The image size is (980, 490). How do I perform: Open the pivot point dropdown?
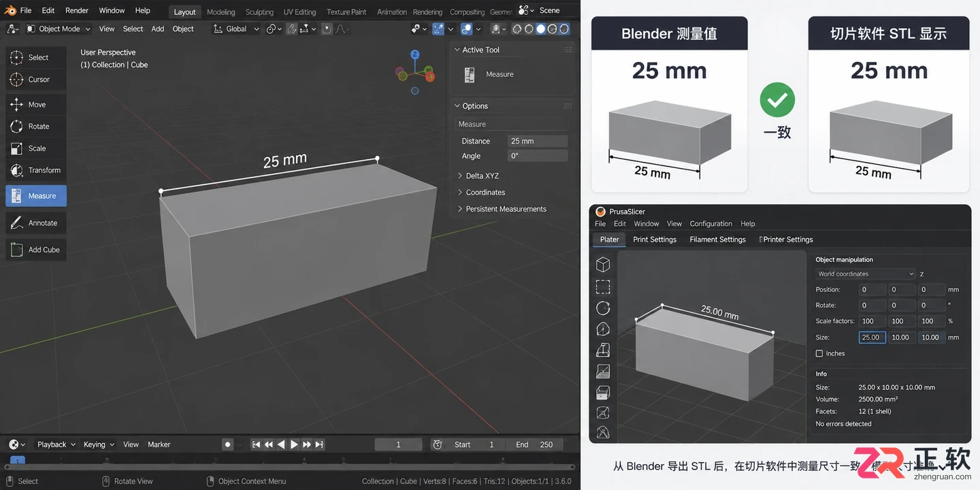pyautogui.click(x=274, y=29)
